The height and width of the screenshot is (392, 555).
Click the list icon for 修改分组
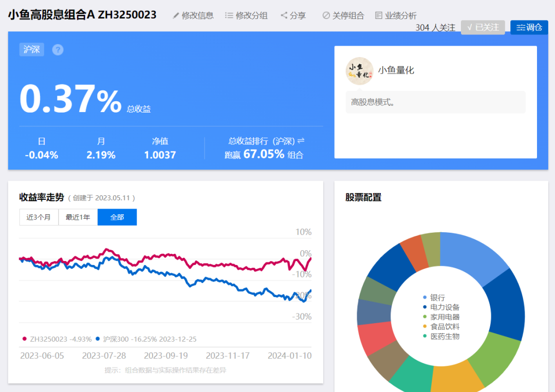229,15
